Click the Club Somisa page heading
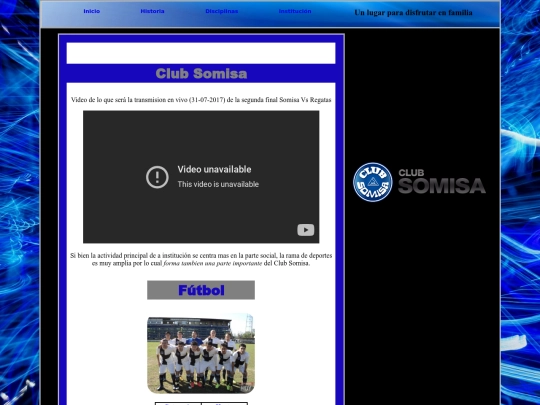The height and width of the screenshot is (405, 540). [201, 73]
